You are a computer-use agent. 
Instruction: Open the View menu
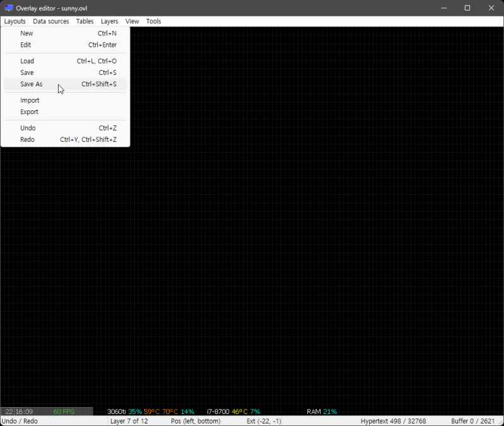point(132,21)
